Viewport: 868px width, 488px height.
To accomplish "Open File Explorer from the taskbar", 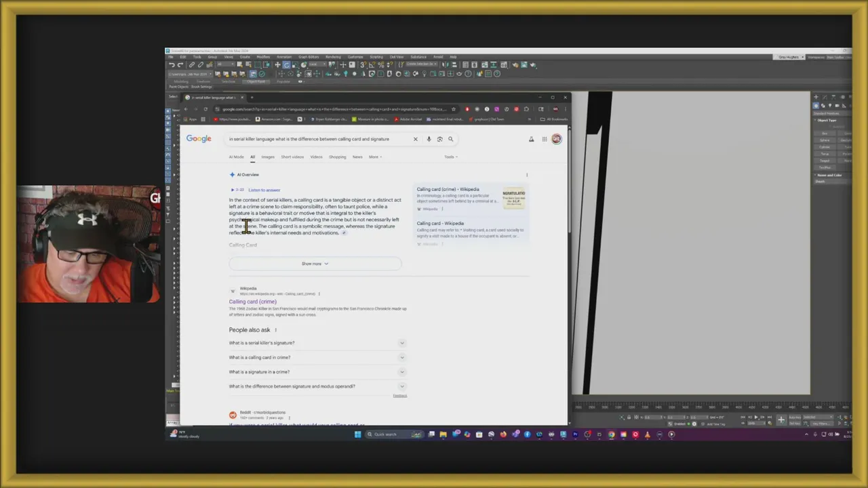I will (x=443, y=434).
